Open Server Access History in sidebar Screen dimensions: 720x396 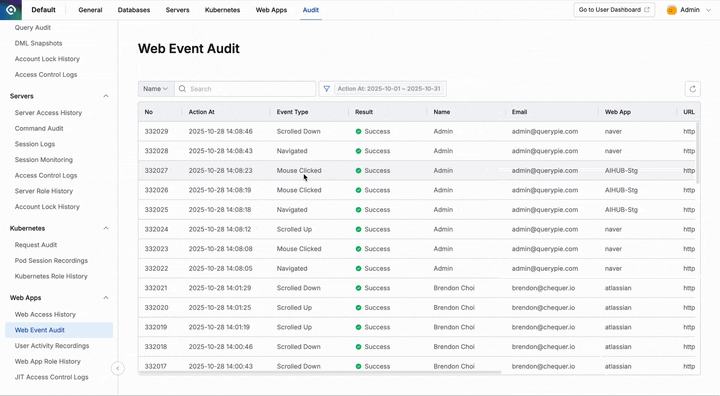pyautogui.click(x=48, y=113)
